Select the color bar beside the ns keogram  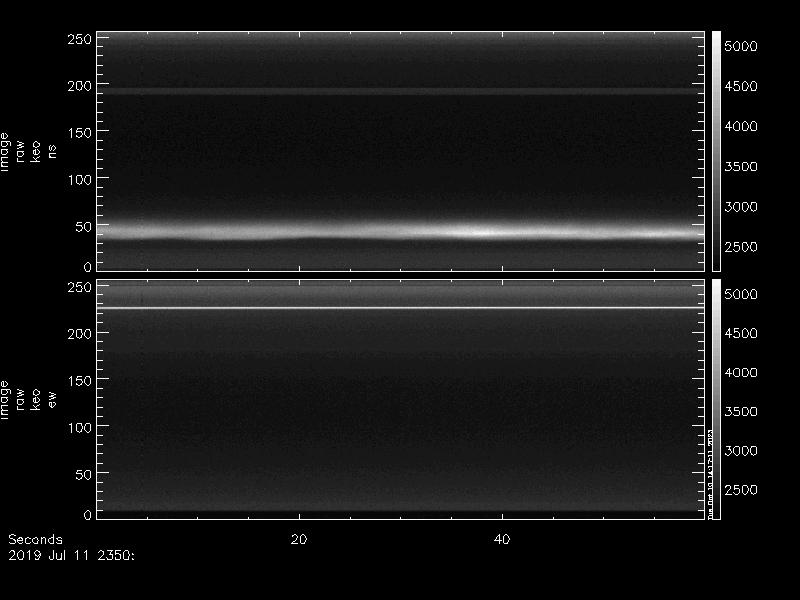point(716,151)
